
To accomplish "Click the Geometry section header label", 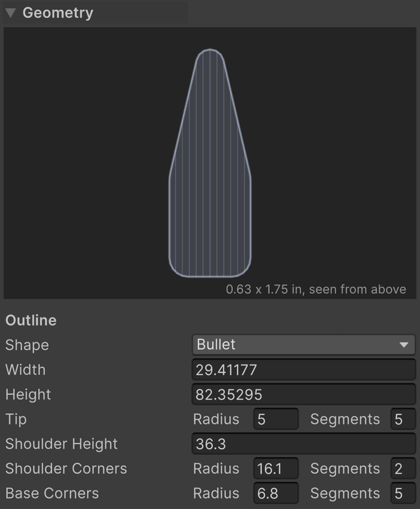I will (x=58, y=13).
